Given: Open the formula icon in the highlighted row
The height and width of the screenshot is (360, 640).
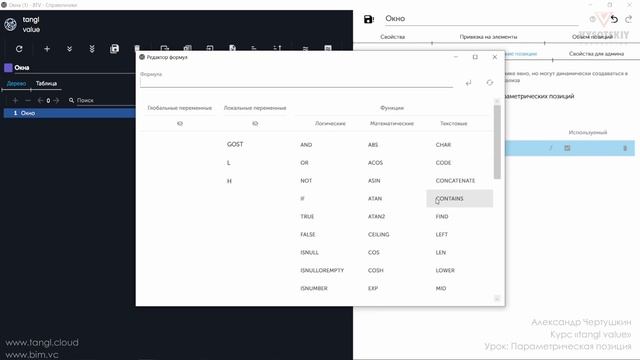Looking at the screenshot, I should click(x=551, y=148).
